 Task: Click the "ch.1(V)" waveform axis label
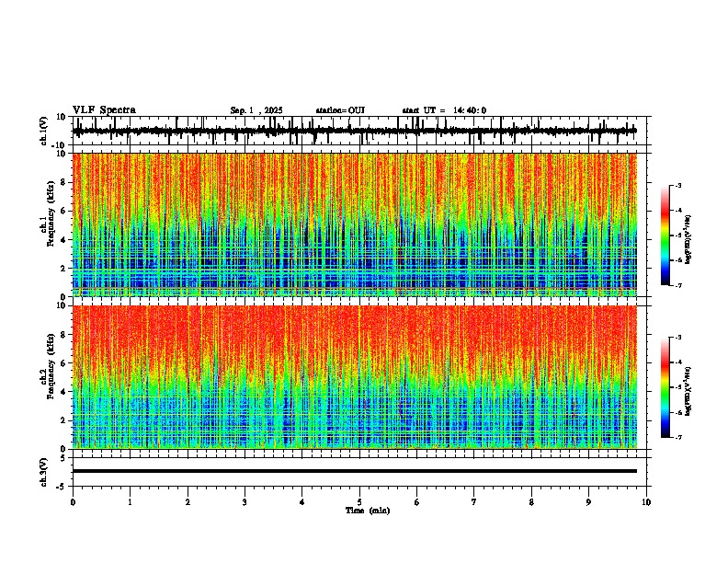[44, 131]
